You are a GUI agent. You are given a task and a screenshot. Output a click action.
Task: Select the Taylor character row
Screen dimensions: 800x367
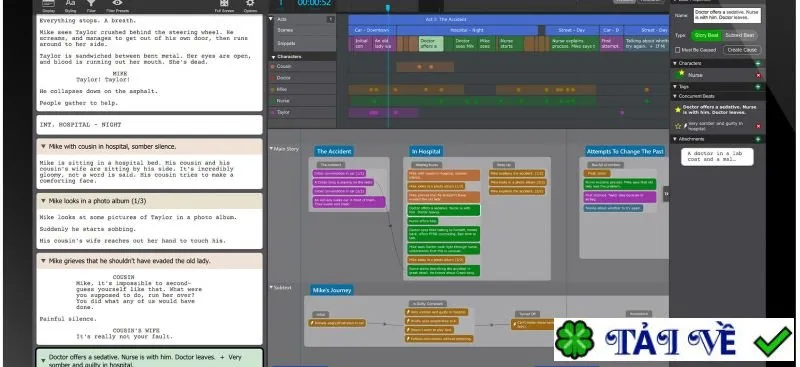(x=302, y=112)
